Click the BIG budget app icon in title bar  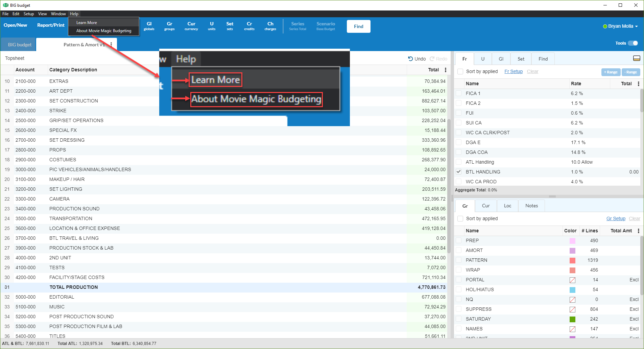tap(6, 5)
